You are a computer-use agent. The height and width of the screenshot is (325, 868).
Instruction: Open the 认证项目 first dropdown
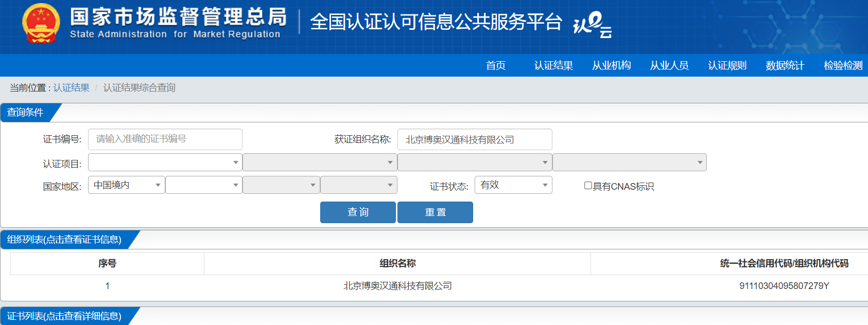tap(165, 162)
